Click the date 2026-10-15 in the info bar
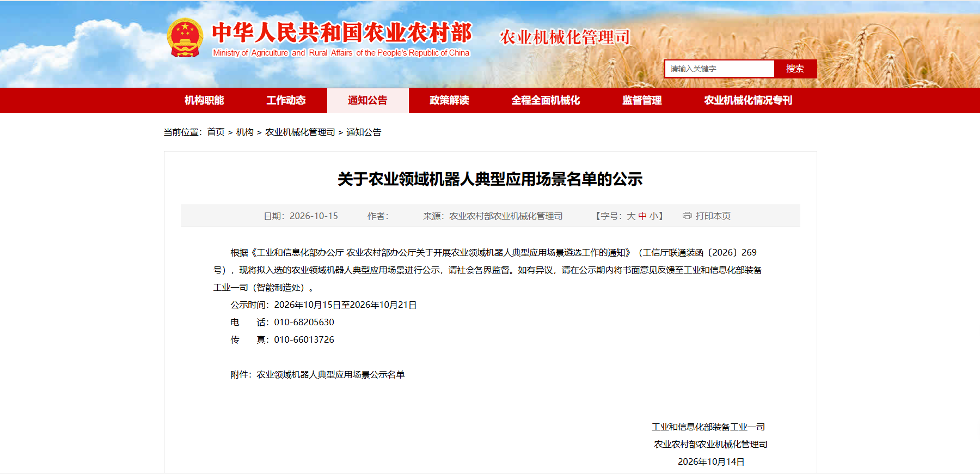This screenshot has width=980, height=474. pyautogui.click(x=314, y=216)
